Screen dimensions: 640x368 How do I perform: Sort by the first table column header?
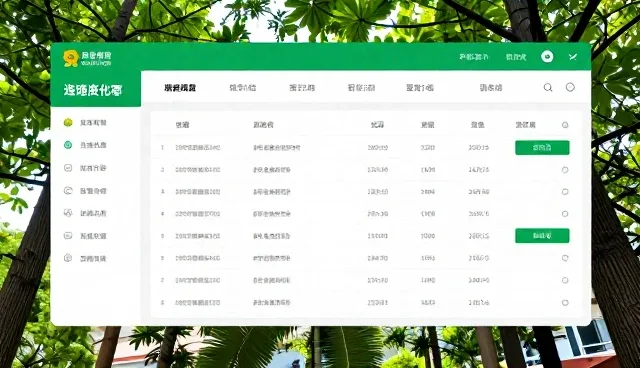(x=182, y=125)
